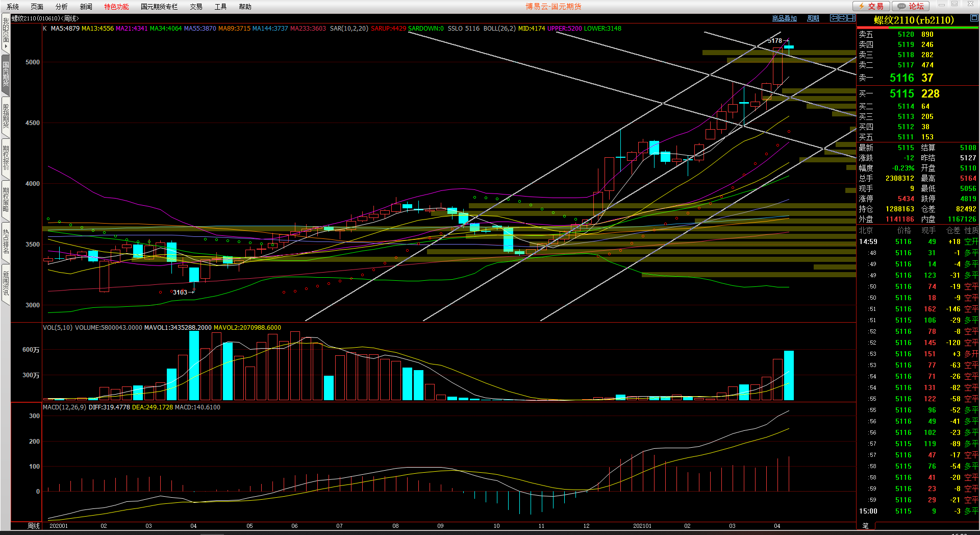The width and height of the screenshot is (980, 535).
Task: Click the previous contract left-arrow icon
Action: pos(834,18)
